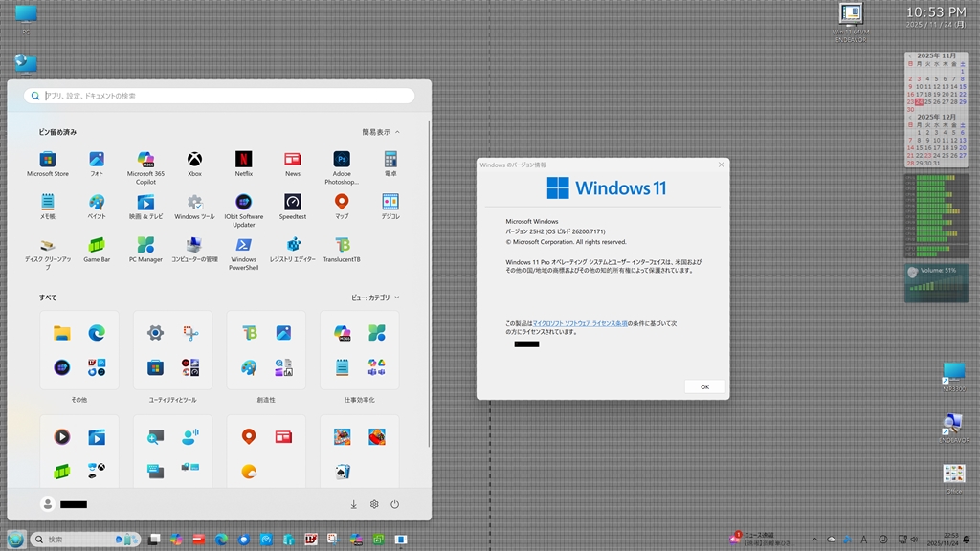Open PC Manager app
The height and width of the screenshot is (551, 980).
pos(145,246)
